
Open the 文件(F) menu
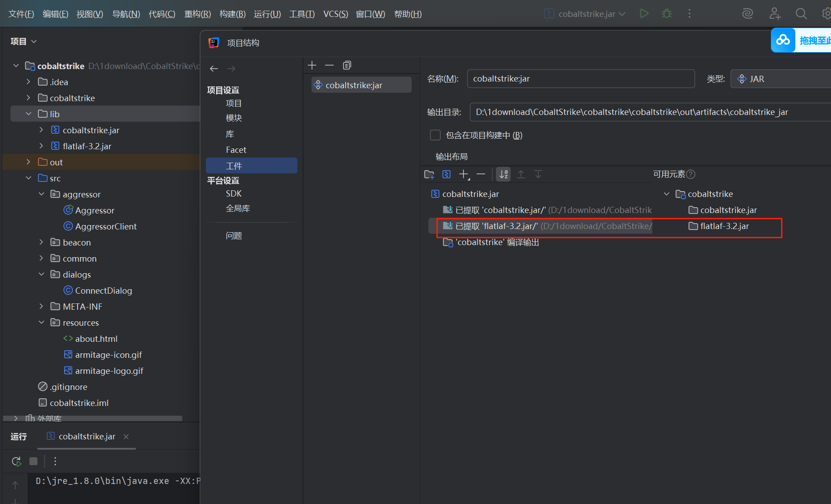pyautogui.click(x=21, y=14)
